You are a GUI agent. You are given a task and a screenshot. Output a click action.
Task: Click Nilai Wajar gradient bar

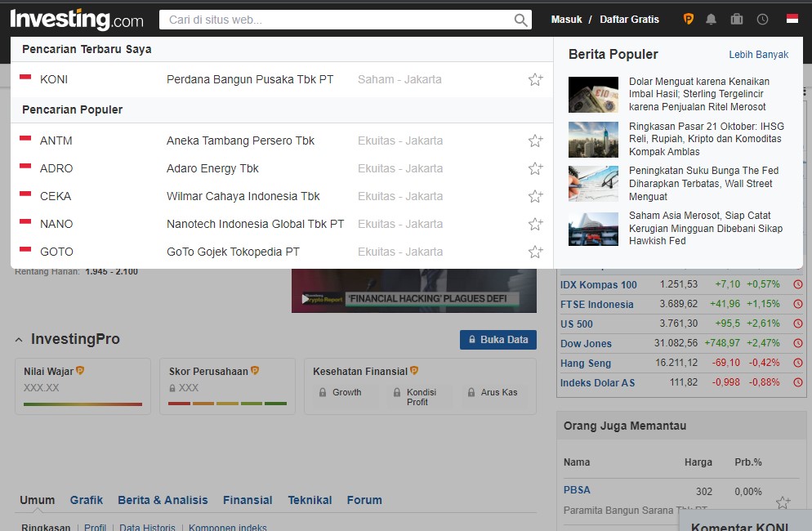[x=83, y=404]
